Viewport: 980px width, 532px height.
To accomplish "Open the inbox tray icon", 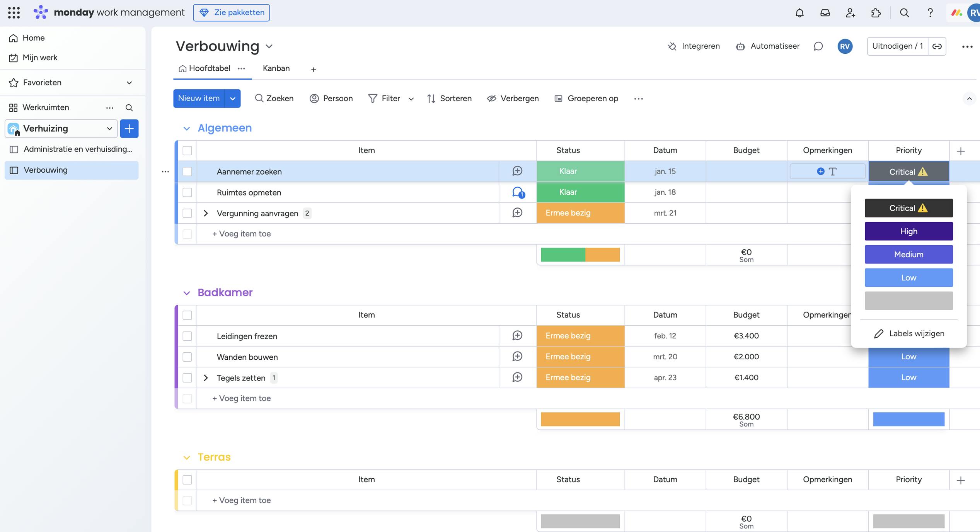I will (825, 13).
